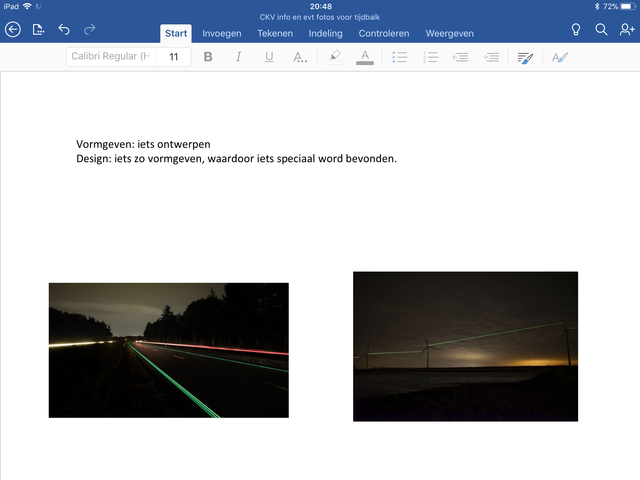Open paragraph formatting options
Screen dimensions: 640x480
525,58
